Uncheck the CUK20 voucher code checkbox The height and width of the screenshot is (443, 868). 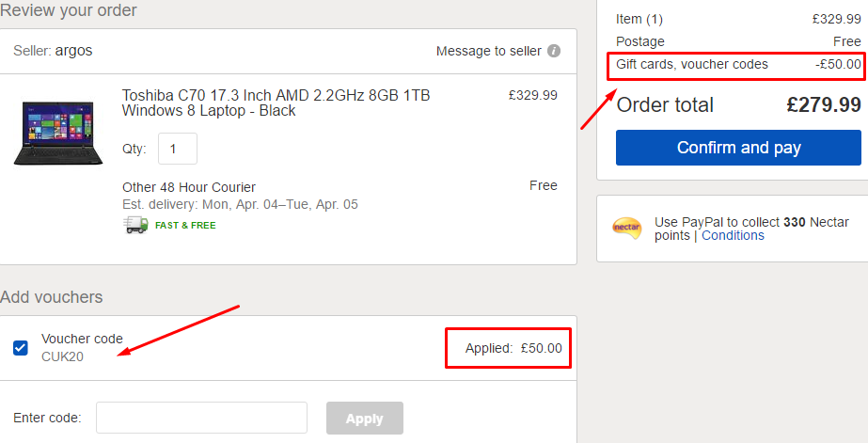click(21, 348)
